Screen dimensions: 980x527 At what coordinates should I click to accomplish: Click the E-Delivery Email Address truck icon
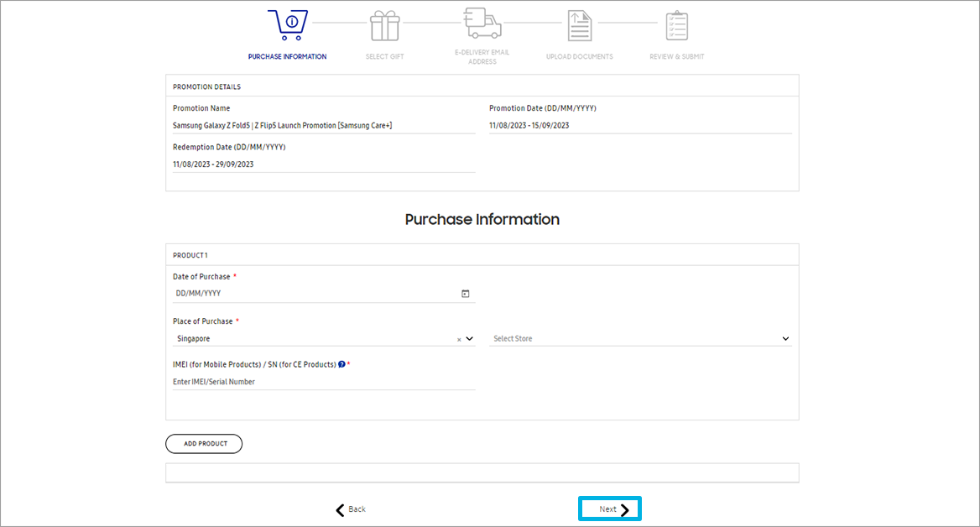tap(482, 23)
